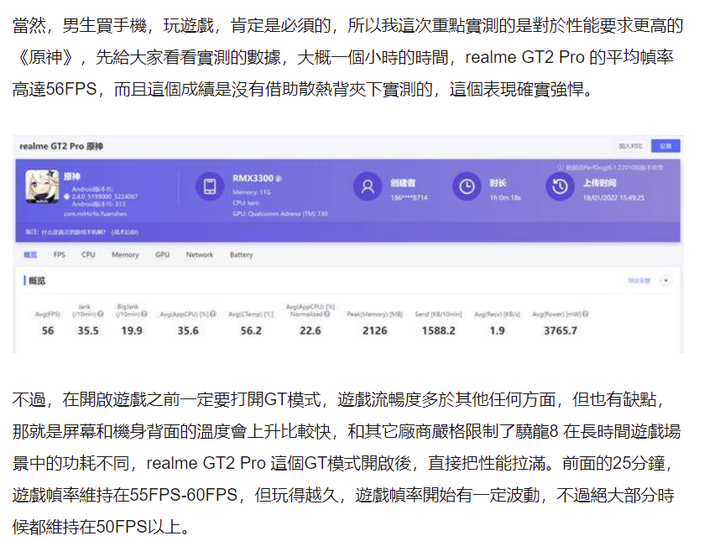Click the upload time '18/01/2022 15:49:25'
The width and height of the screenshot is (720, 541).
point(614,198)
